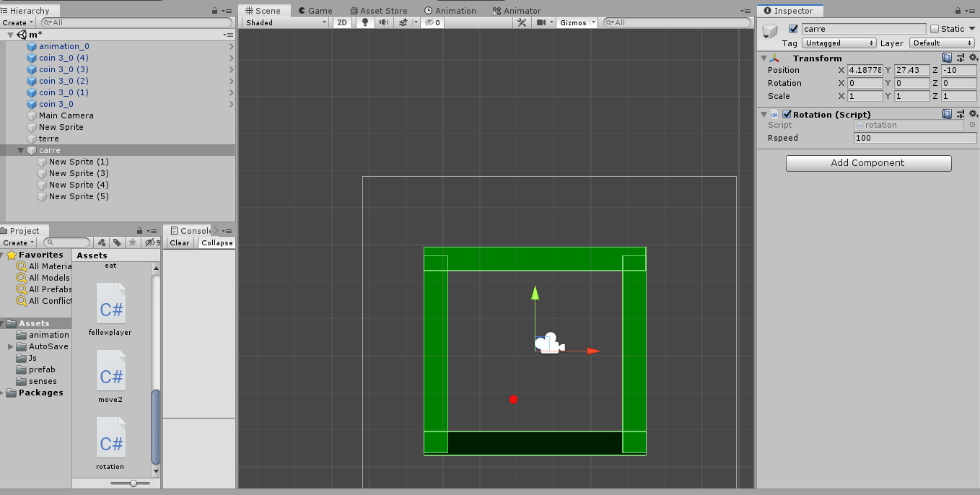980x495 pixels.
Task: Open the Animator tab
Action: [x=517, y=11]
